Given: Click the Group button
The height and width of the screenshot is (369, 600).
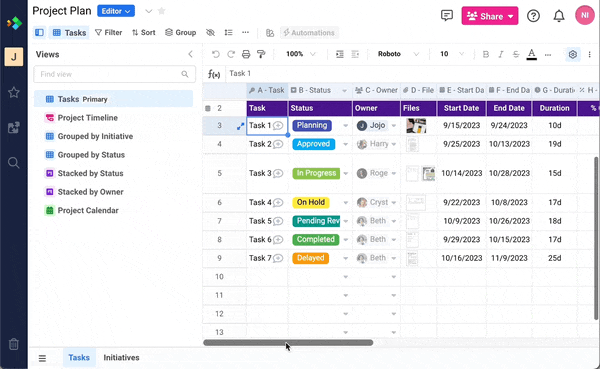Looking at the screenshot, I should click(x=181, y=33).
